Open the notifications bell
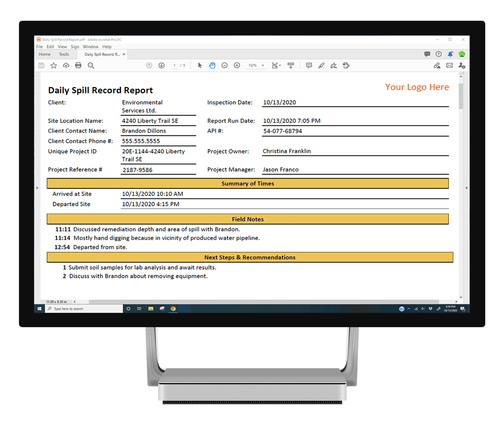The height and width of the screenshot is (425, 504). [x=450, y=54]
